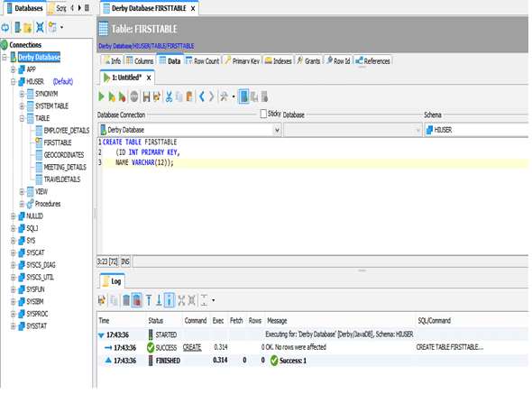Collapse the tree with the blue cross-arrows icon
Viewport: 532px width, 394px height.
[x=40, y=27]
